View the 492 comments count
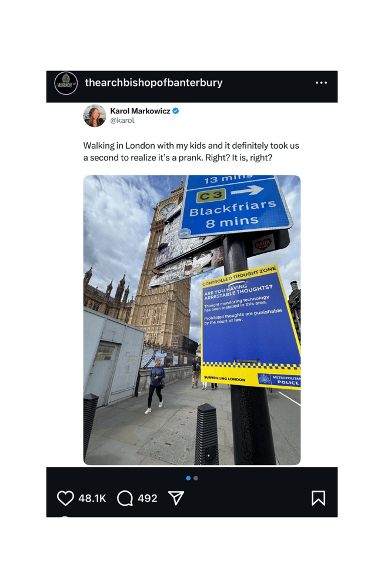 (x=148, y=499)
